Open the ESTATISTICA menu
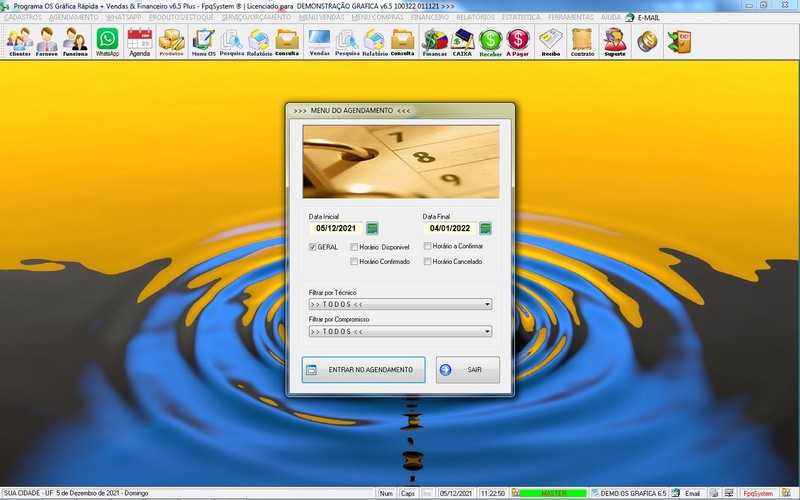Image resolution: width=800 pixels, height=500 pixels. (x=521, y=17)
